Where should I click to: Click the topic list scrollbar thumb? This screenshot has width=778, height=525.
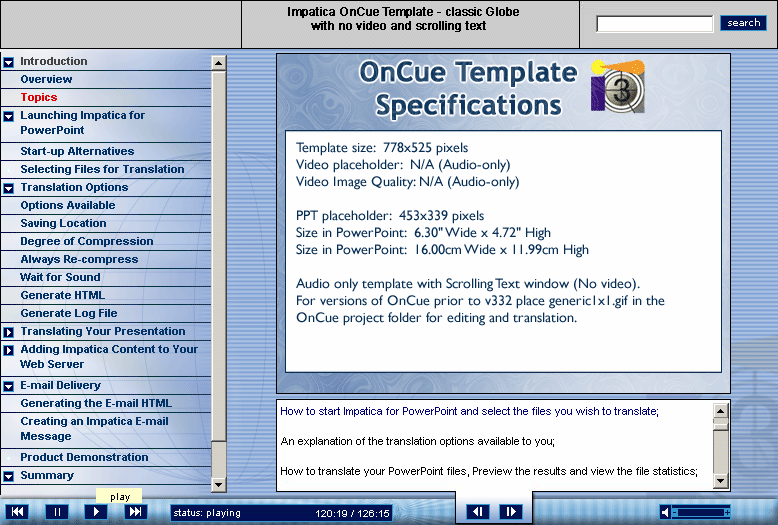tap(219, 257)
